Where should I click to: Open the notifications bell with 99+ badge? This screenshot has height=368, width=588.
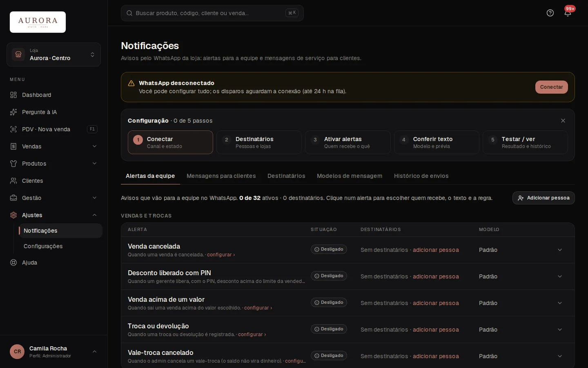pos(568,13)
